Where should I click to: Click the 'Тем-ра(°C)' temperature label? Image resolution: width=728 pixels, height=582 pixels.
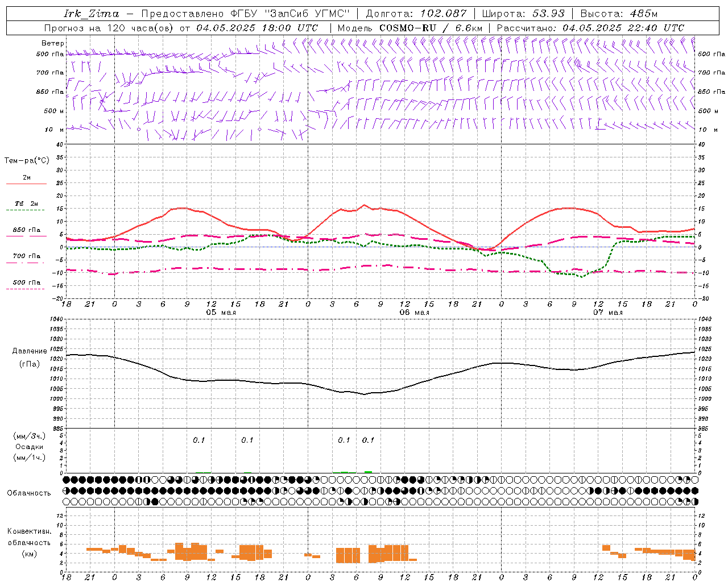[x=27, y=161]
